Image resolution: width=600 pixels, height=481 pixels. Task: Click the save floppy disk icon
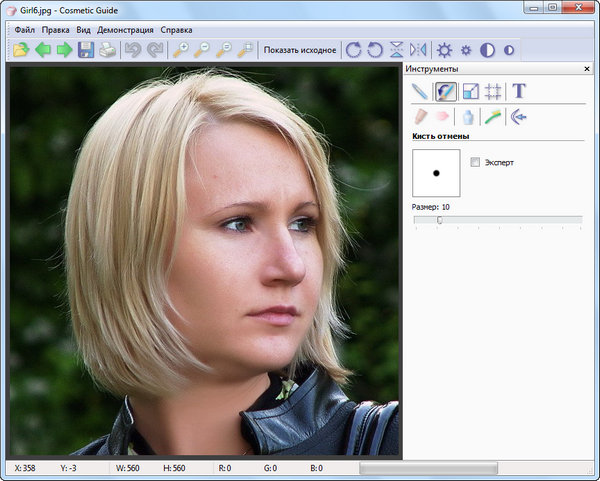click(86, 50)
